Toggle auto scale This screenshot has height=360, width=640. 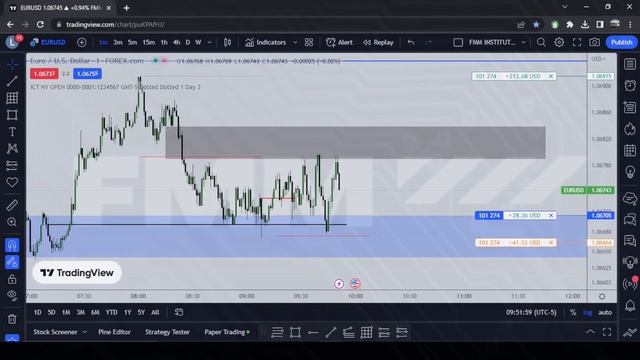605,312
